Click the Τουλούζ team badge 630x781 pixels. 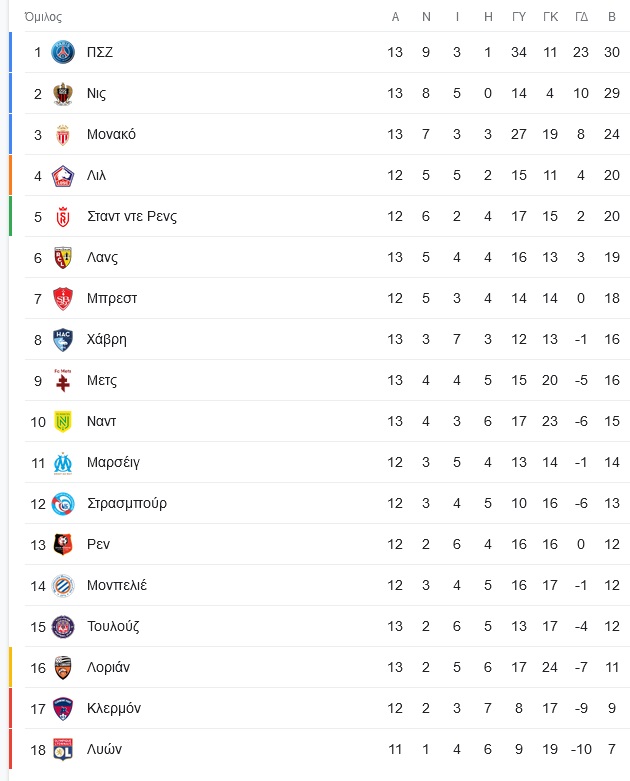63,627
